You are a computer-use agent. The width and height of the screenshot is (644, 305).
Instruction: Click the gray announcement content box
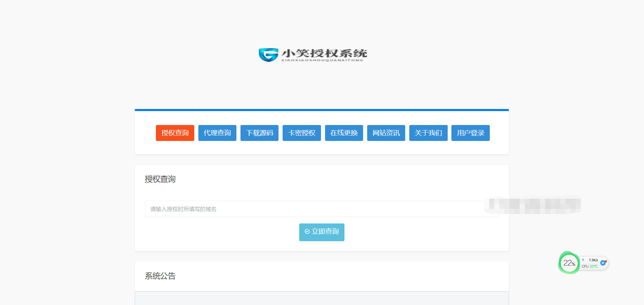point(322,298)
